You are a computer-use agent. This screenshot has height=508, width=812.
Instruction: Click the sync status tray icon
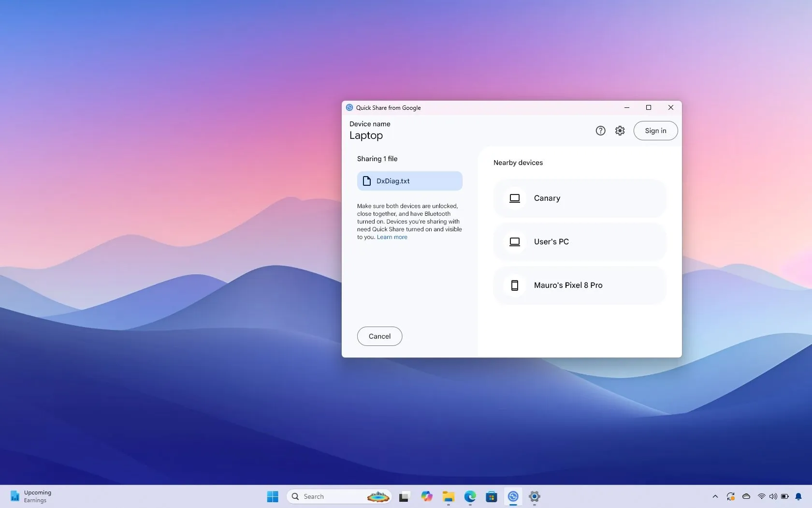coord(731,496)
